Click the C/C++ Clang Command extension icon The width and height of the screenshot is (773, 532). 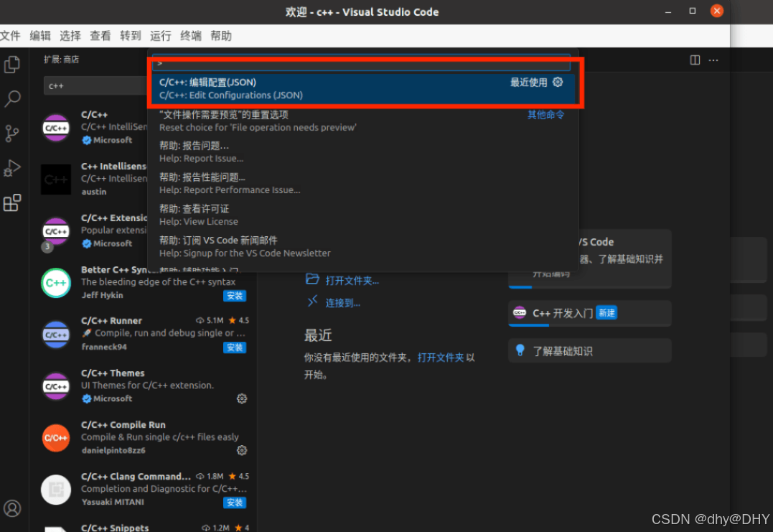point(56,490)
